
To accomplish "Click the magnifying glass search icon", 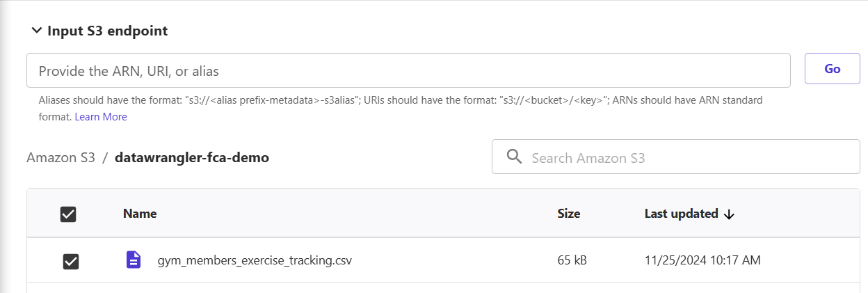I will tap(515, 157).
